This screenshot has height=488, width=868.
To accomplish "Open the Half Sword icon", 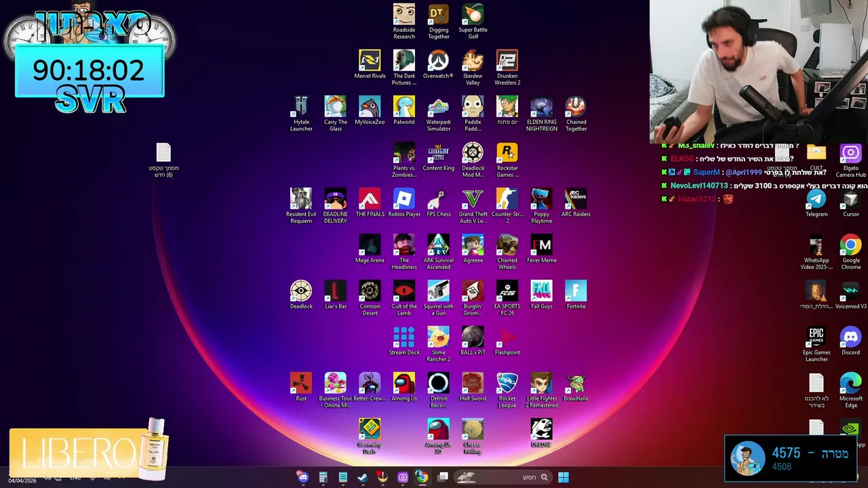I will pos(473,387).
